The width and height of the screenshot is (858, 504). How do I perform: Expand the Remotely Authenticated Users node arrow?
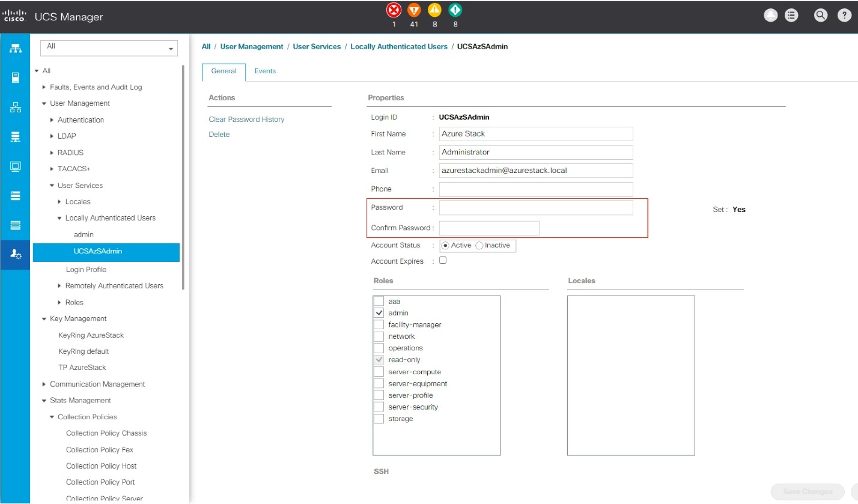[x=59, y=286]
